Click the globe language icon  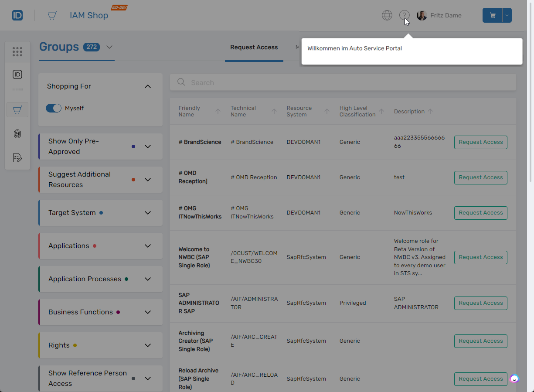pyautogui.click(x=387, y=16)
